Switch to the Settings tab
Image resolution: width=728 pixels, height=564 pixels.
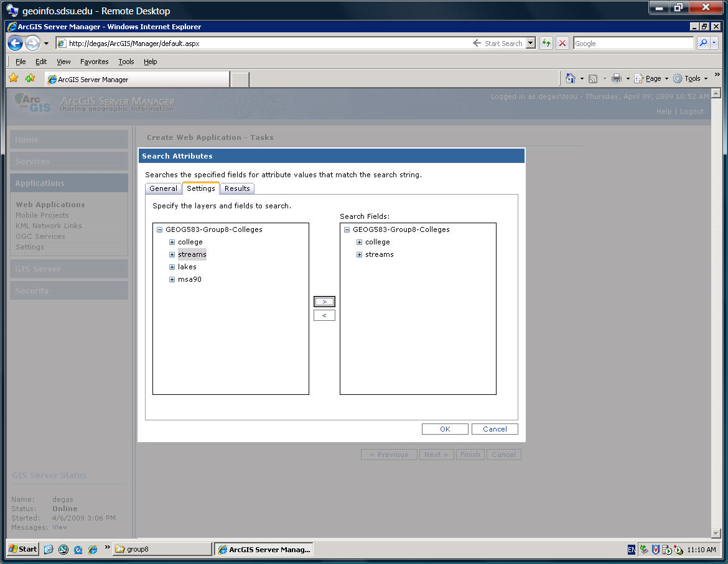(200, 188)
